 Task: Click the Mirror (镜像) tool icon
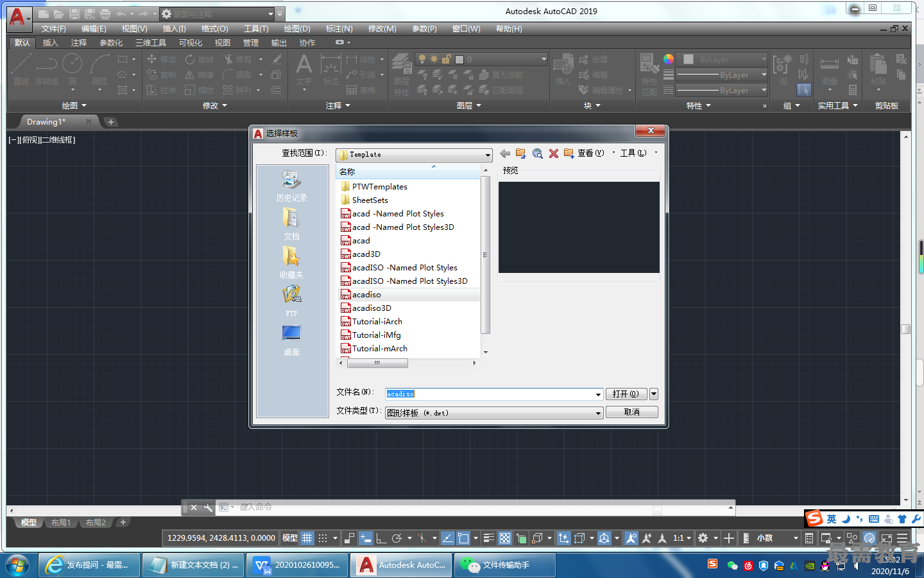(x=190, y=74)
